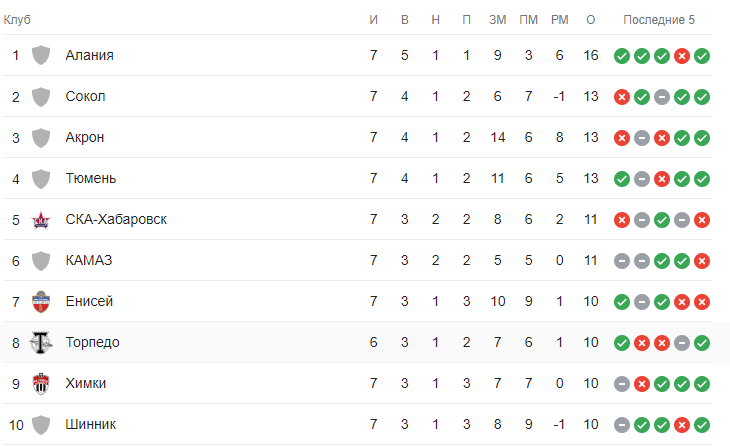Click the Торпедо club logo
This screenshot has width=730, height=446.
pos(41,342)
